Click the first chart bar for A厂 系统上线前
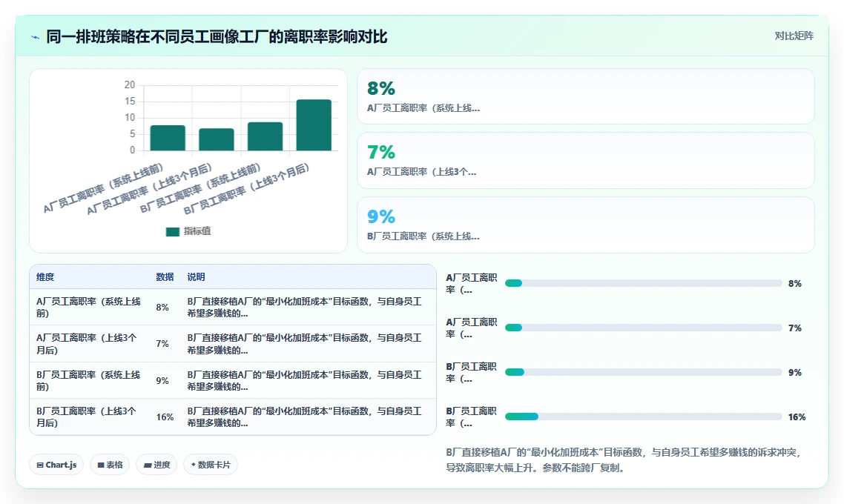Screen dimensions: 844x504 click(x=168, y=138)
